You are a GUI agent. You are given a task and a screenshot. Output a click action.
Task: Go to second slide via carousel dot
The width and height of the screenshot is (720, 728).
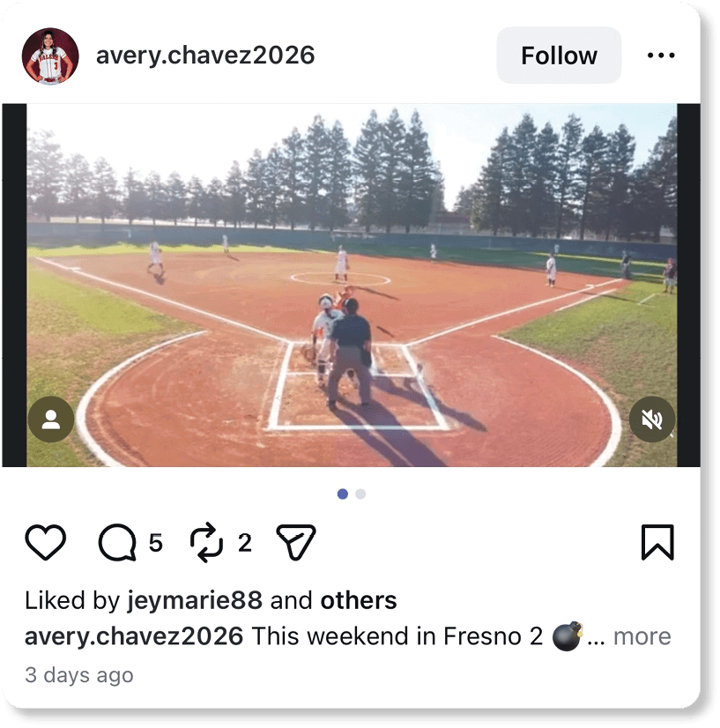click(x=360, y=494)
